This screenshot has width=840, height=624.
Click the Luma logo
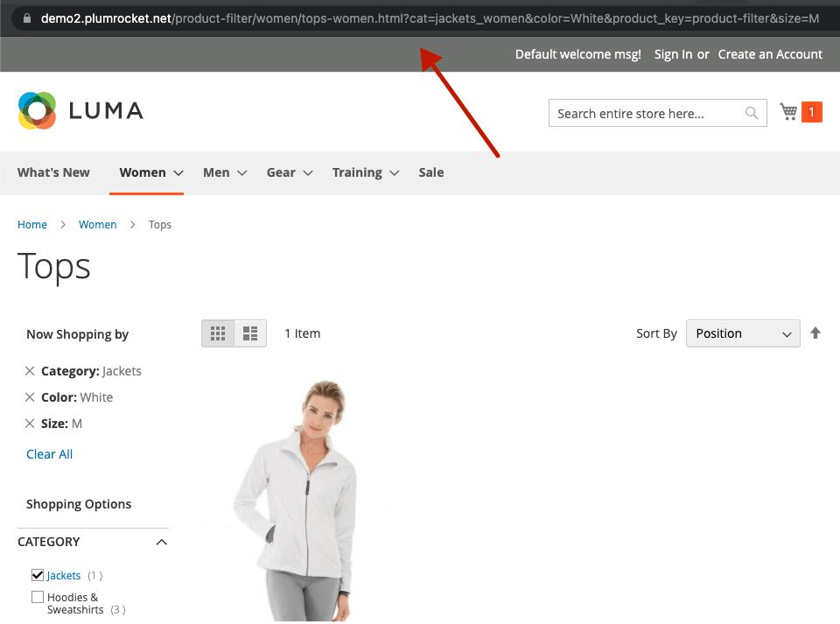pos(80,111)
